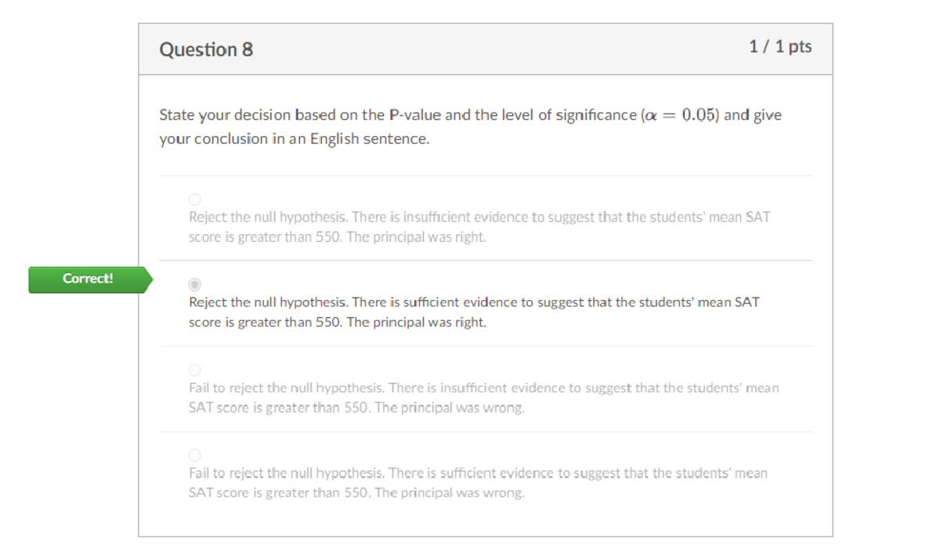This screenshot has width=940, height=560.
Task: Click 'The principal was right' in first answer
Action: click(x=416, y=237)
